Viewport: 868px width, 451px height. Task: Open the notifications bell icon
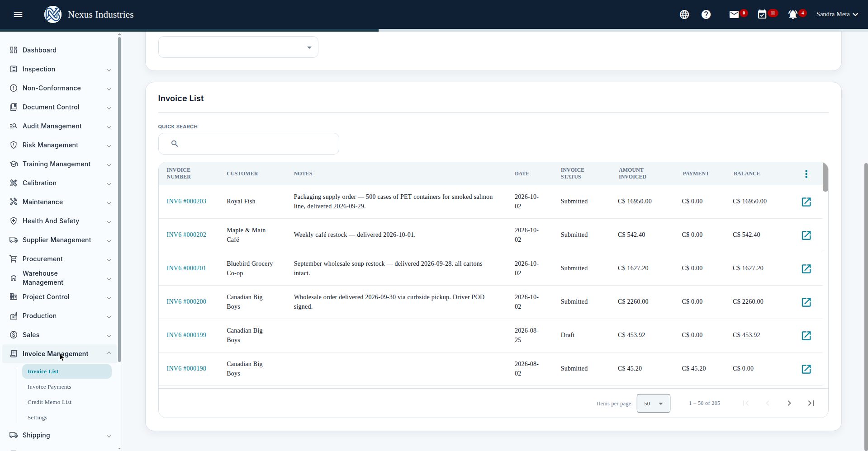tap(792, 14)
